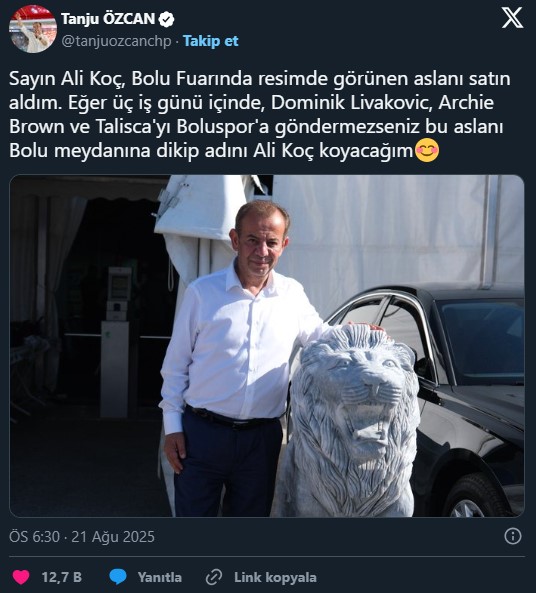Open the @tanjuozcanchp handle link
This screenshot has height=593, width=536.
pos(116,41)
